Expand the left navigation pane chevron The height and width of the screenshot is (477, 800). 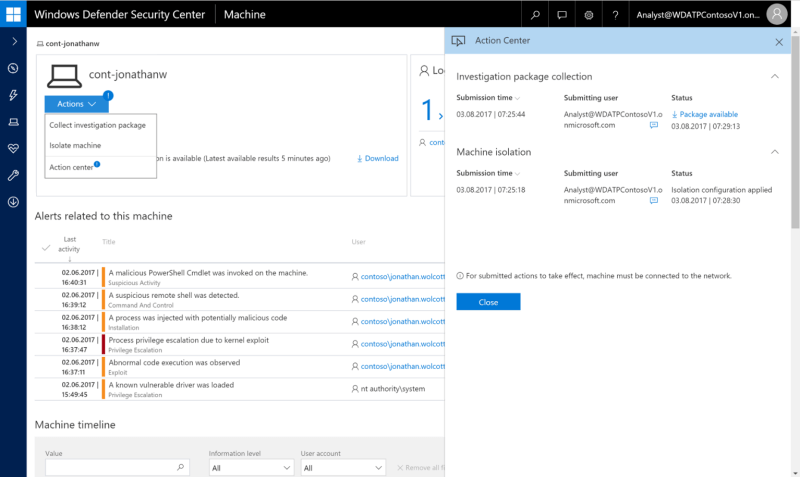(14, 41)
